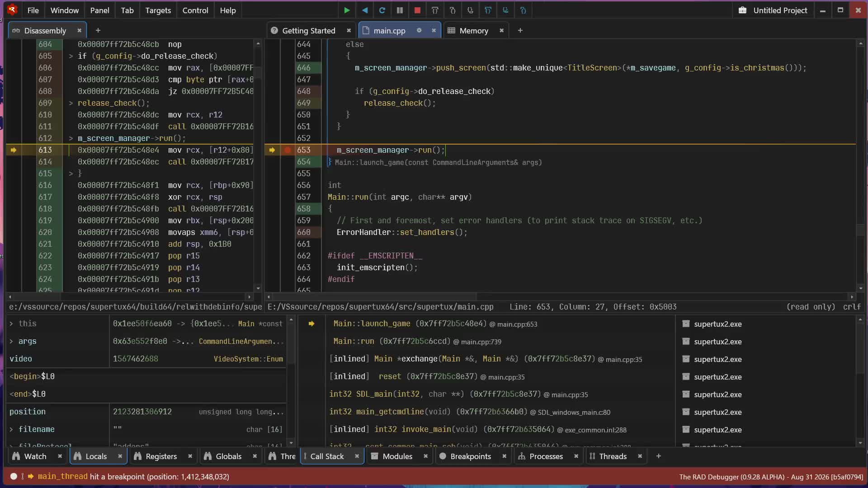
Task: Open the Untitled Project button
Action: 773,10
